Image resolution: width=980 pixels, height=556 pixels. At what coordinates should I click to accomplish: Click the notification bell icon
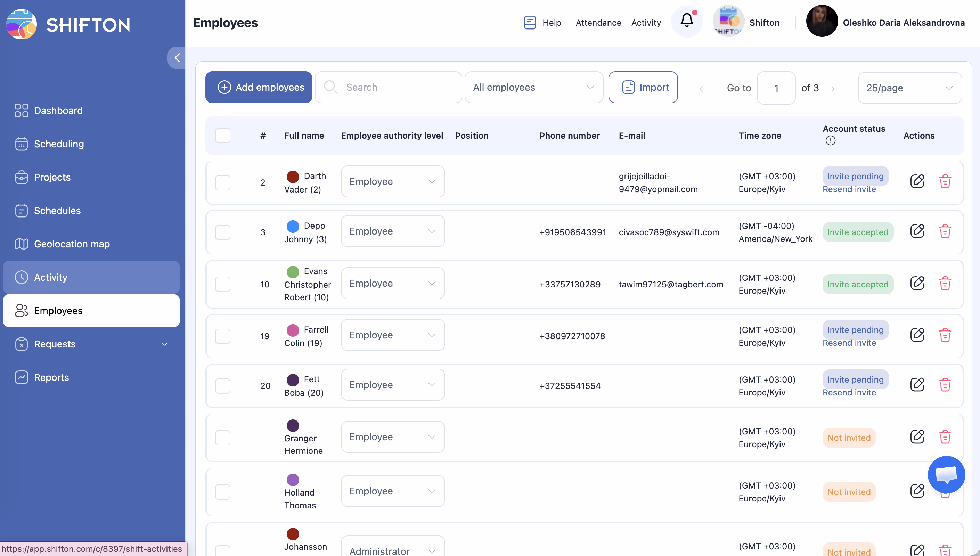pyautogui.click(x=686, y=21)
